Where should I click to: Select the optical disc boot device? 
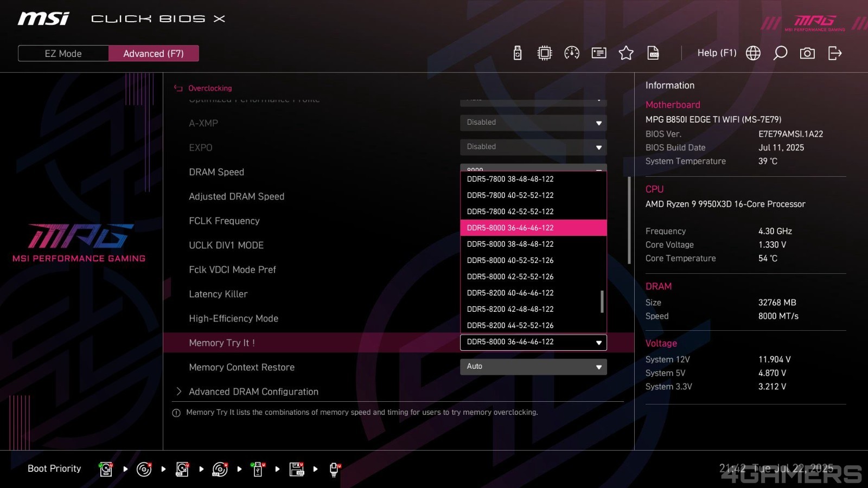pos(144,469)
